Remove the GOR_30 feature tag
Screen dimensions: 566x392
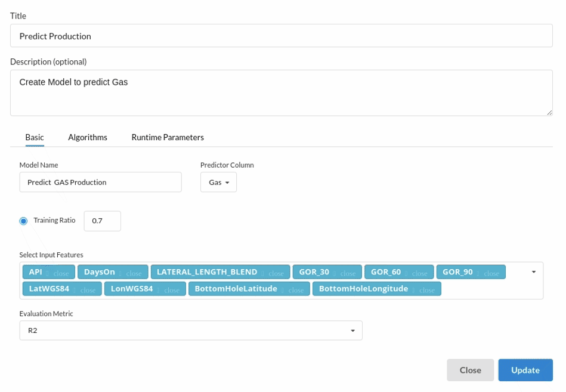[x=348, y=273]
